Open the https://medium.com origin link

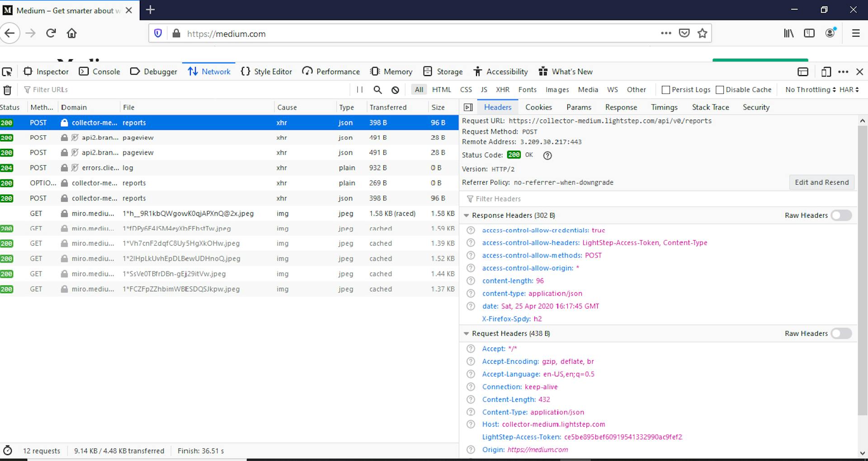[x=538, y=449]
